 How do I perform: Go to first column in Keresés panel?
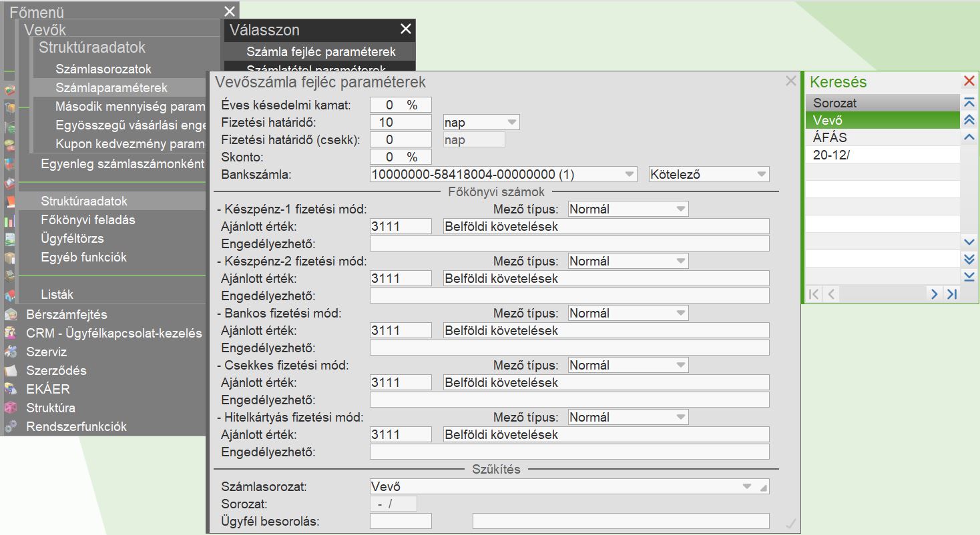tap(814, 294)
